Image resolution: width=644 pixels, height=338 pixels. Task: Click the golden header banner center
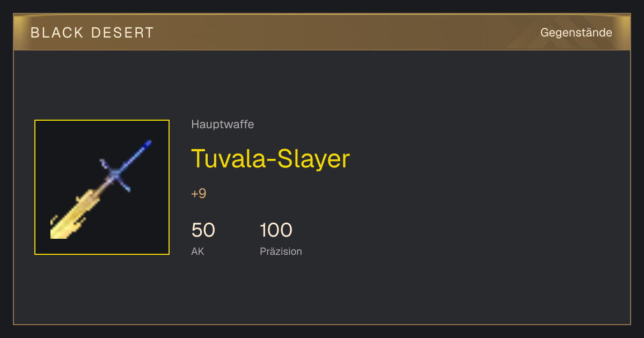[322, 32]
